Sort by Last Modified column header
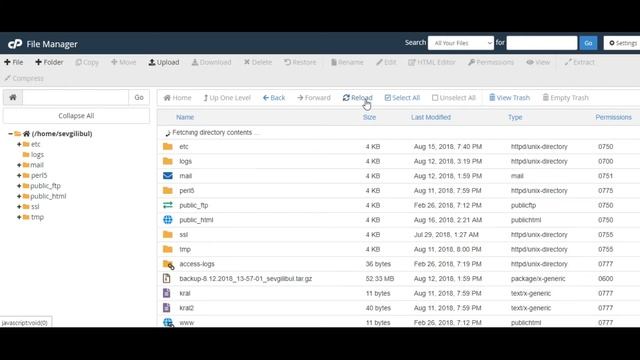 point(431,117)
